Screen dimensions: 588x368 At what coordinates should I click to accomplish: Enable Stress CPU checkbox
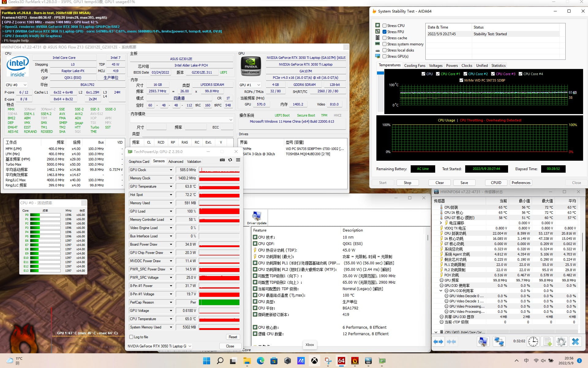point(384,26)
